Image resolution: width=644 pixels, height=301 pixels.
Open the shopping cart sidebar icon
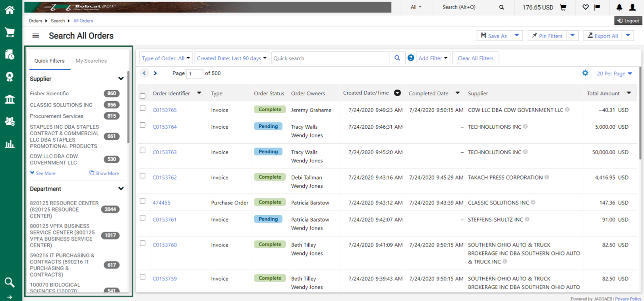[x=10, y=32]
